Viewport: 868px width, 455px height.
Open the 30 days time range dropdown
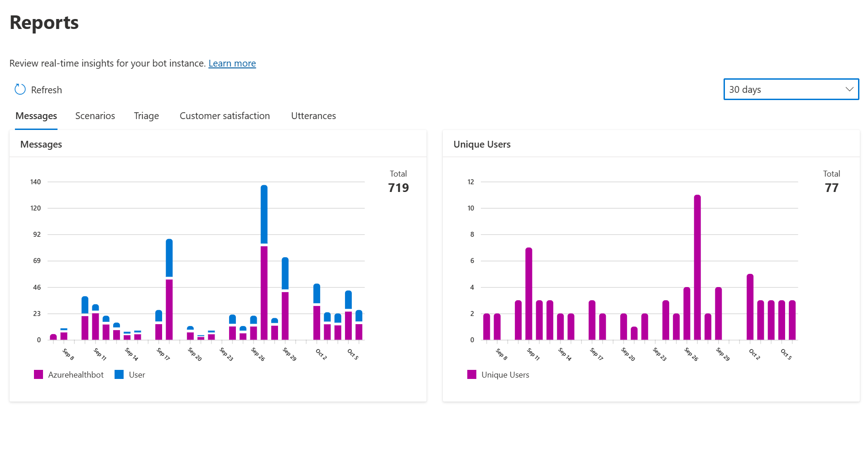tap(791, 89)
